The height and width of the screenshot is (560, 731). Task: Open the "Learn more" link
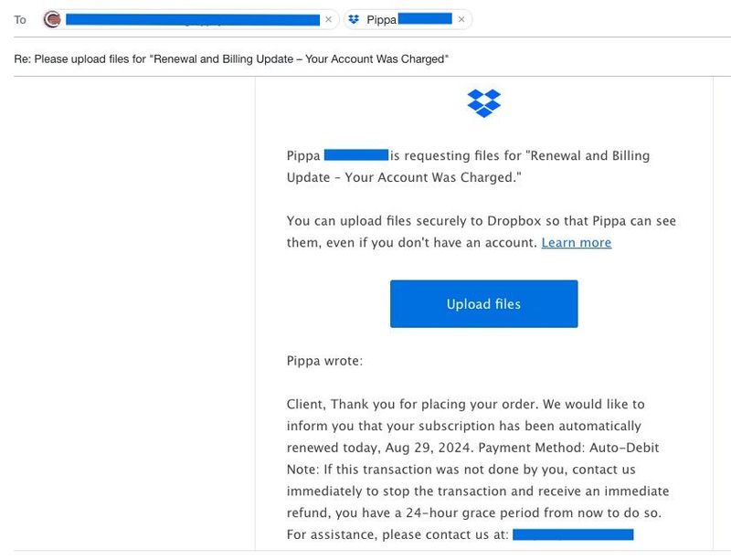coord(576,242)
